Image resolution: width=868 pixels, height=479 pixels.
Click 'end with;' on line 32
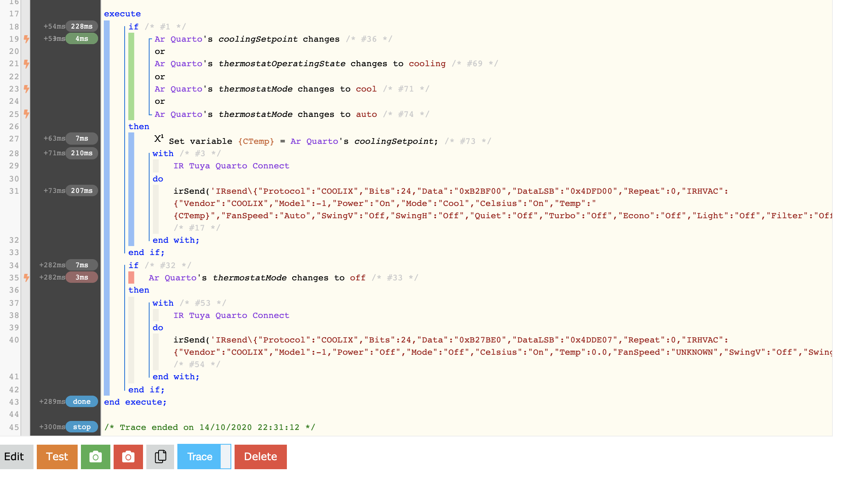point(176,240)
